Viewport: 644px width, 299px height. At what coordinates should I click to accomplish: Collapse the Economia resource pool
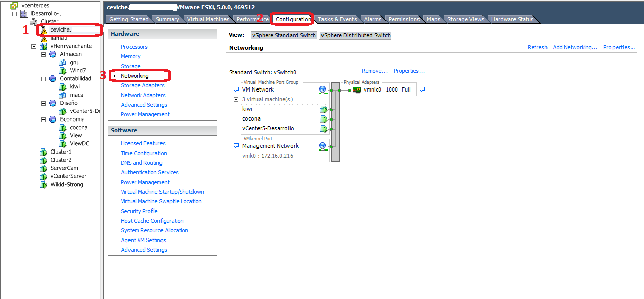click(x=44, y=119)
